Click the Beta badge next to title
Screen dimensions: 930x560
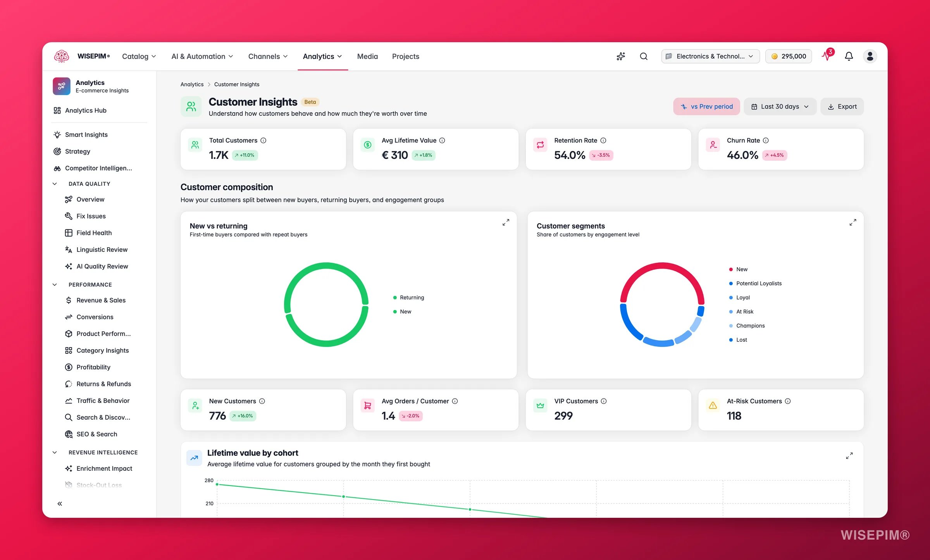coord(310,102)
